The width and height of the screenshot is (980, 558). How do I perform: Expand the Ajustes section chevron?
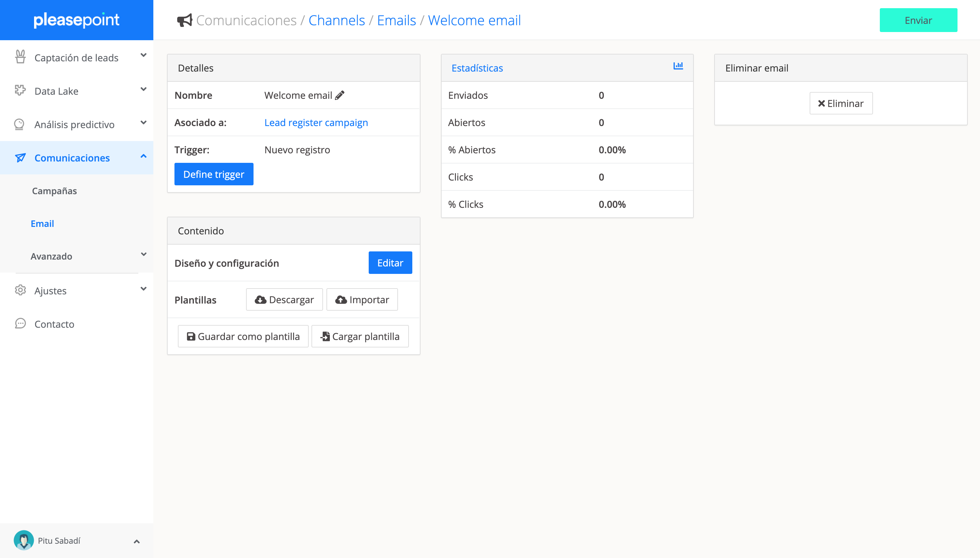click(x=143, y=289)
